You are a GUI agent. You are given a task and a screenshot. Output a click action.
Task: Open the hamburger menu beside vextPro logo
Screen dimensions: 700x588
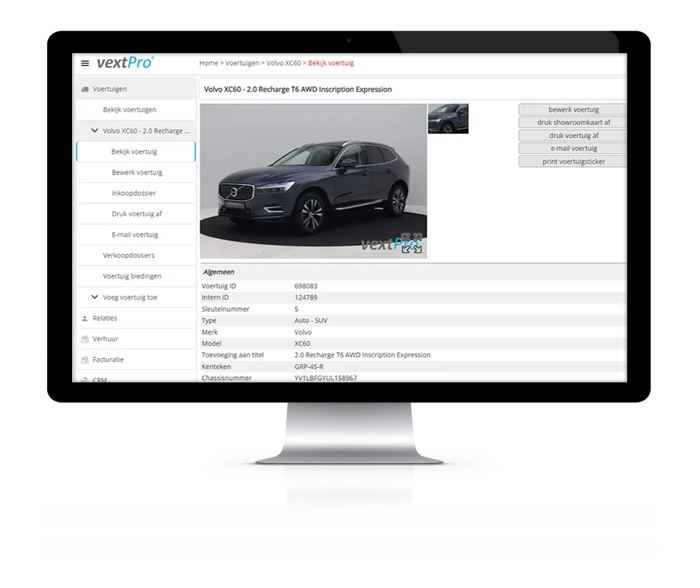point(85,63)
